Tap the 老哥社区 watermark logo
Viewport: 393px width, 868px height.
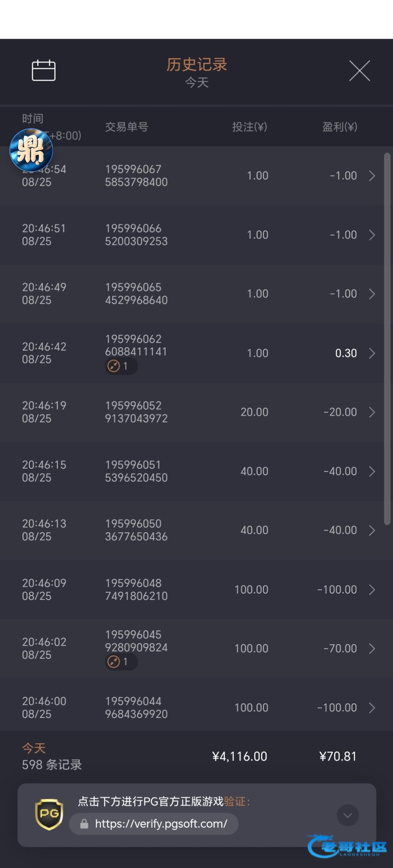[347, 846]
